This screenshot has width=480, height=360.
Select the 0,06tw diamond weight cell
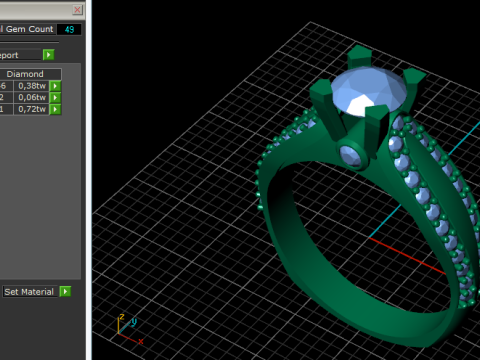point(32,98)
